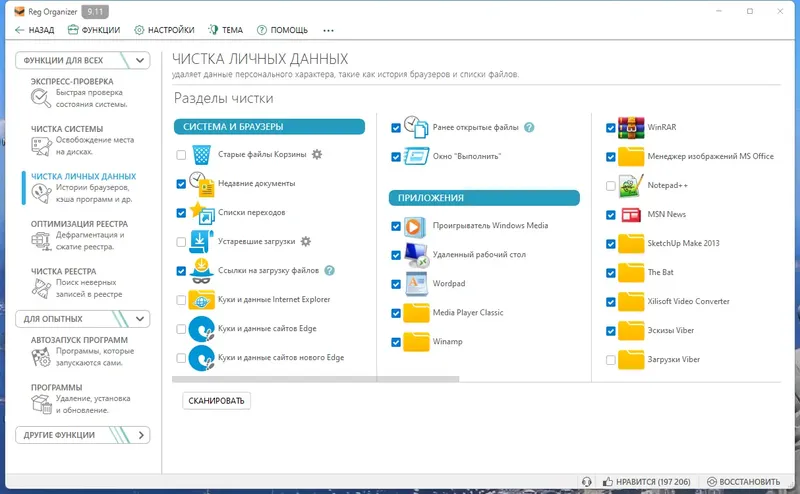Click the 'Восстановить' button
The image size is (800, 494).
click(744, 482)
